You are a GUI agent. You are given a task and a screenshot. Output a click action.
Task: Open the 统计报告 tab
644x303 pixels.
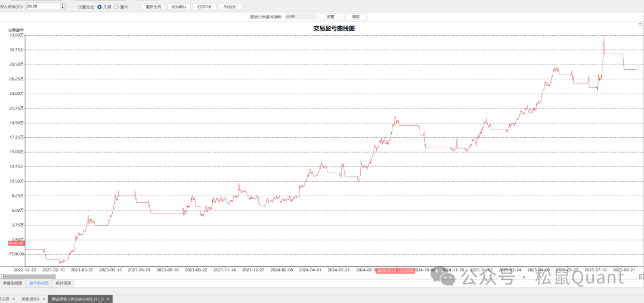click(63, 283)
